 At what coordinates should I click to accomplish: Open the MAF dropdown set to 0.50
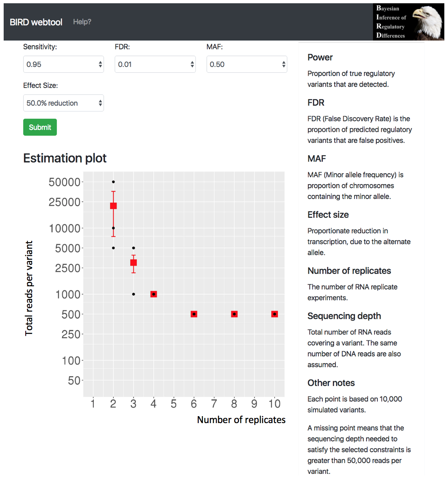click(247, 64)
